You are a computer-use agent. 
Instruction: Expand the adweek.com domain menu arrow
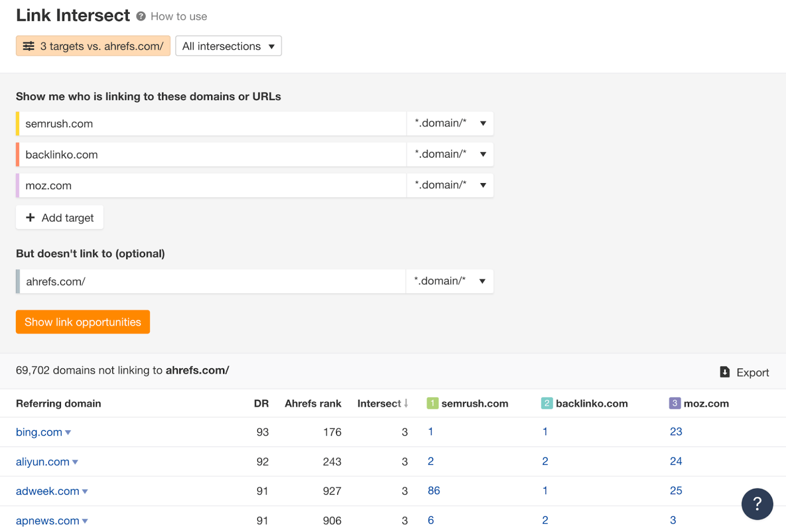[x=85, y=492]
